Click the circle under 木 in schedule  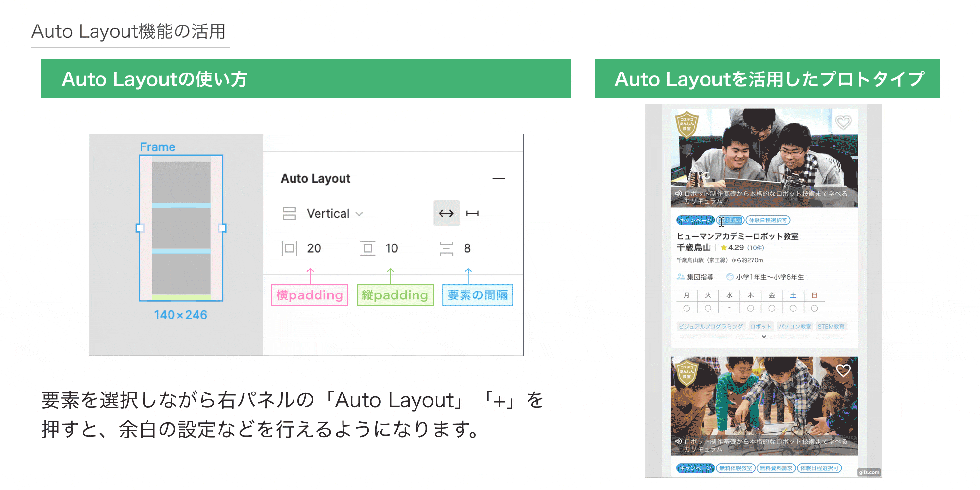[x=751, y=308]
